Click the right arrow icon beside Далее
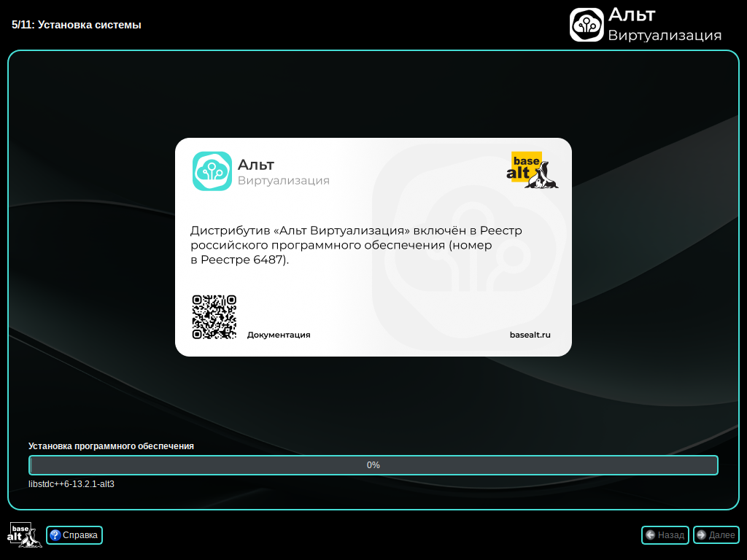This screenshot has height=560, width=747. [x=702, y=535]
